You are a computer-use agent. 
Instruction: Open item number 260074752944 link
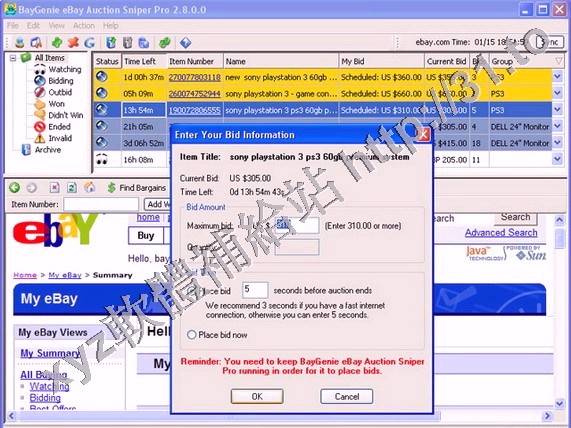(x=195, y=94)
